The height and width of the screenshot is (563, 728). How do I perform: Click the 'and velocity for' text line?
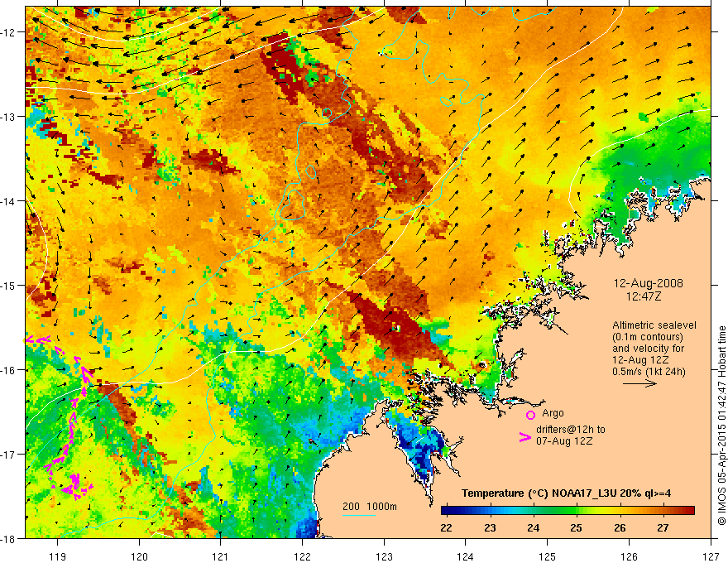click(x=648, y=348)
